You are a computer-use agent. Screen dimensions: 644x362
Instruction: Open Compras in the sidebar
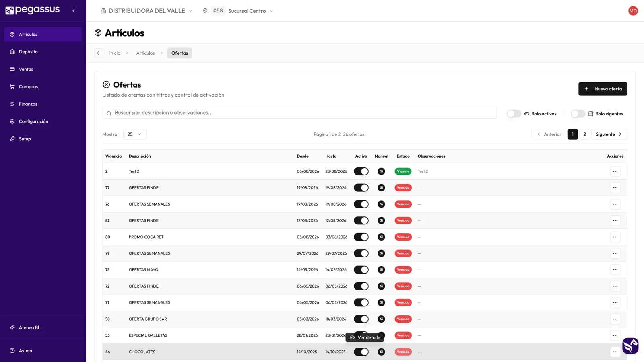point(43,87)
